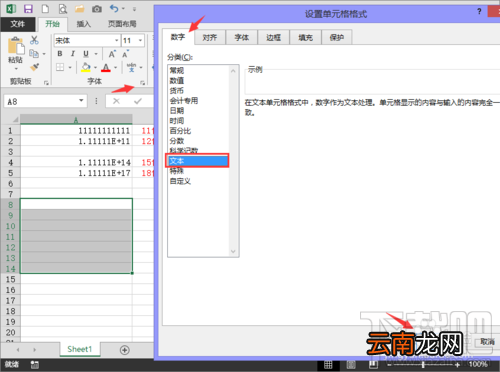Open the 填充 tab in the dialog

click(x=305, y=38)
